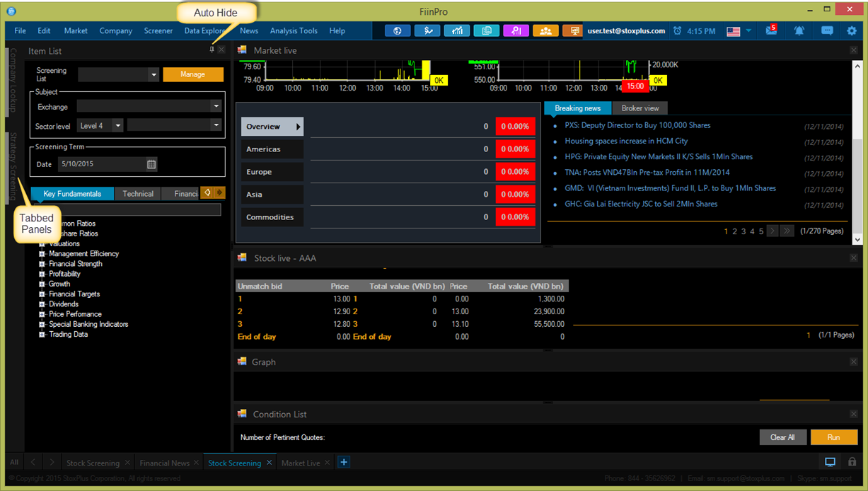This screenshot has height=491, width=868.
Task: Click the US flag language icon
Action: 733,31
